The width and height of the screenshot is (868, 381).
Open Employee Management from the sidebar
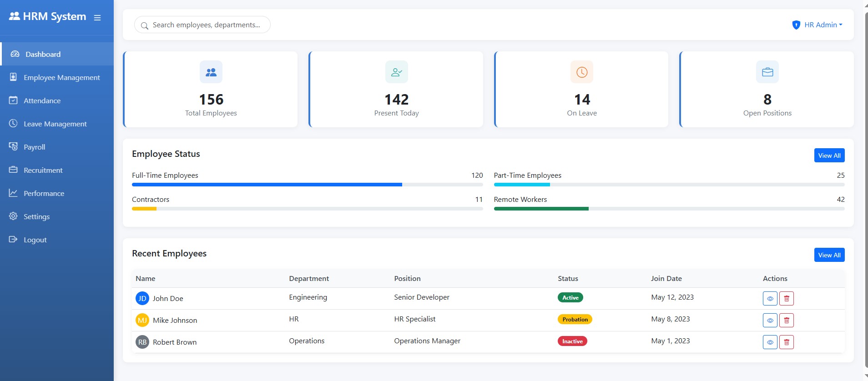(x=61, y=78)
